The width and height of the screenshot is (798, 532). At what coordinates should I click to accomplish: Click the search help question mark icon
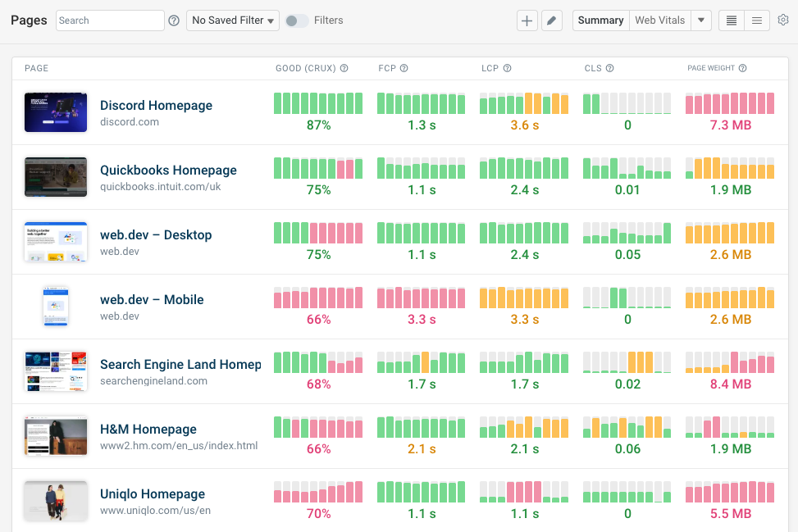point(174,20)
